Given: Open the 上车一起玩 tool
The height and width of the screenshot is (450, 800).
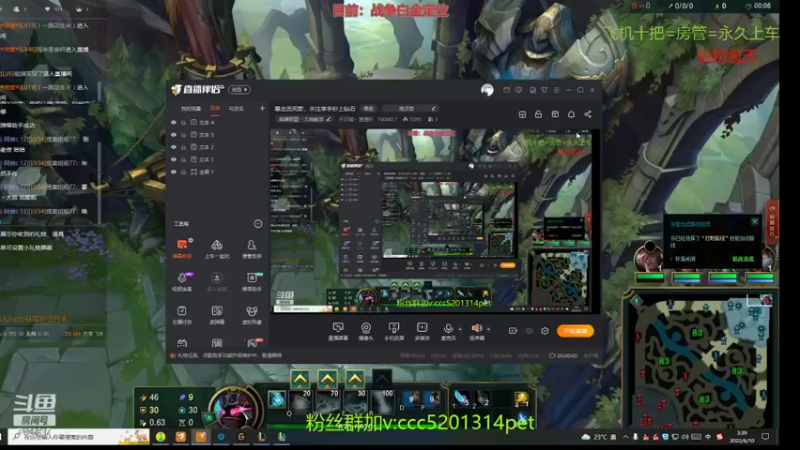Looking at the screenshot, I should (x=217, y=248).
